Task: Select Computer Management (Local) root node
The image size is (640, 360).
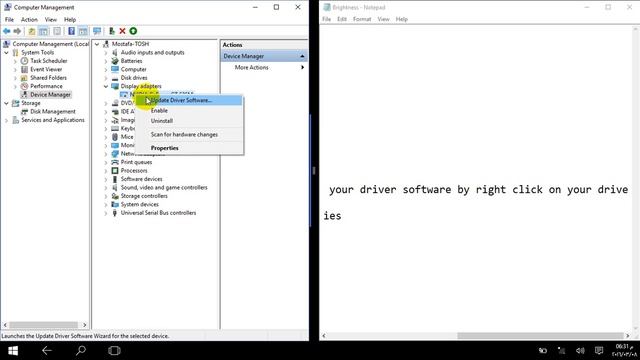Action: pyautogui.click(x=51, y=44)
